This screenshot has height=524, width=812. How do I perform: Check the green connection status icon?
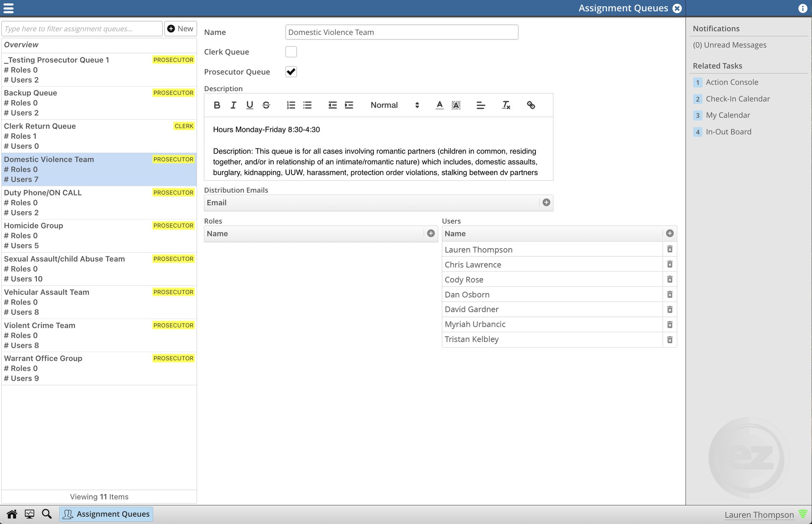click(x=803, y=514)
